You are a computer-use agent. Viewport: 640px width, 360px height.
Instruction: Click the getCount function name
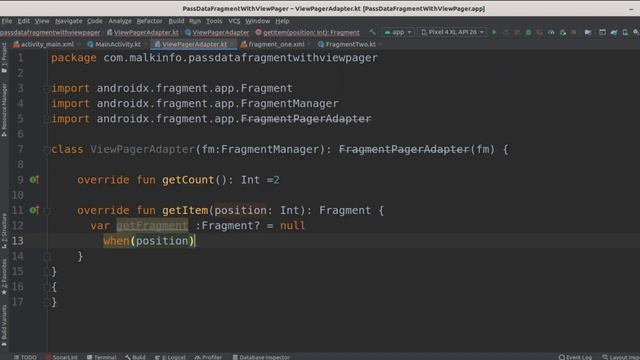tap(188, 180)
